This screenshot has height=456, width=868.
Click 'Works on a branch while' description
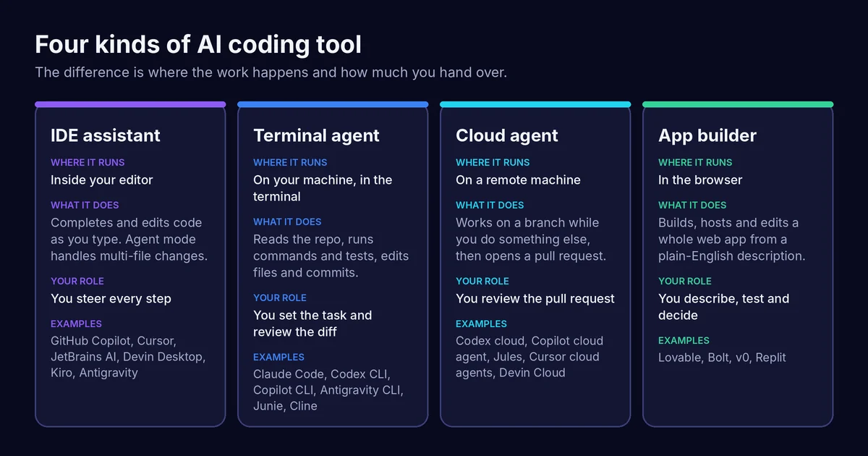tap(531, 240)
